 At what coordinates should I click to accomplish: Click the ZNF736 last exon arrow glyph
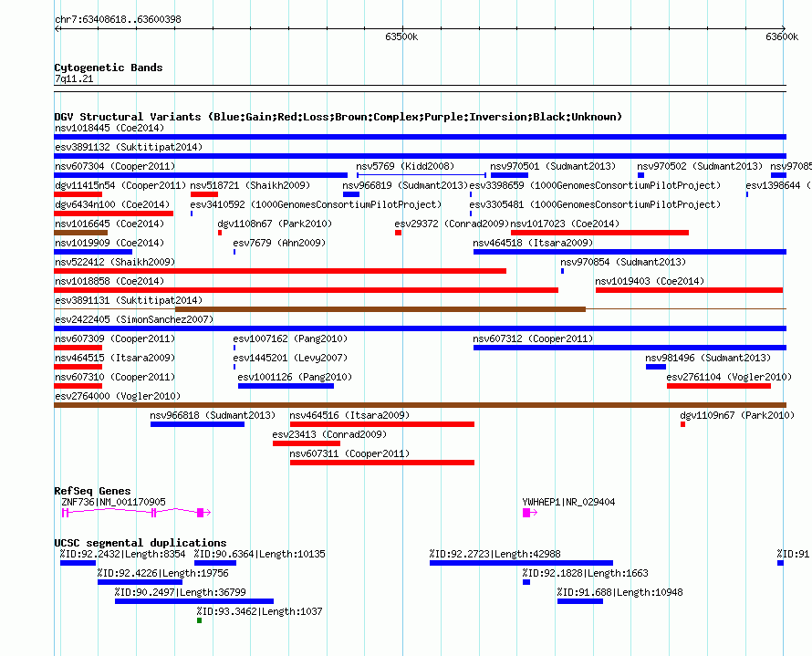pyautogui.click(x=204, y=513)
